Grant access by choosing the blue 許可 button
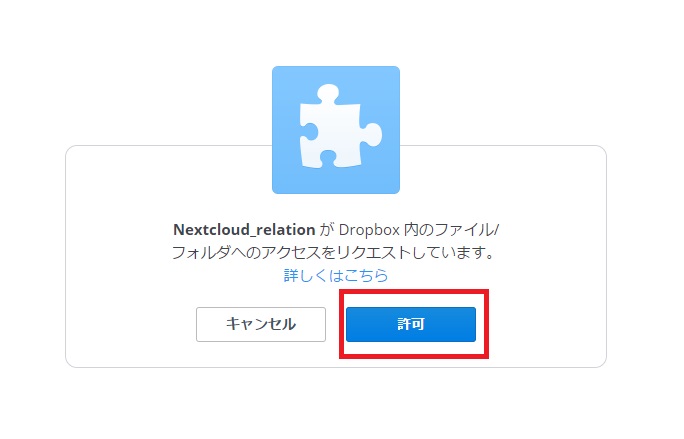The image size is (684, 439). [410, 324]
